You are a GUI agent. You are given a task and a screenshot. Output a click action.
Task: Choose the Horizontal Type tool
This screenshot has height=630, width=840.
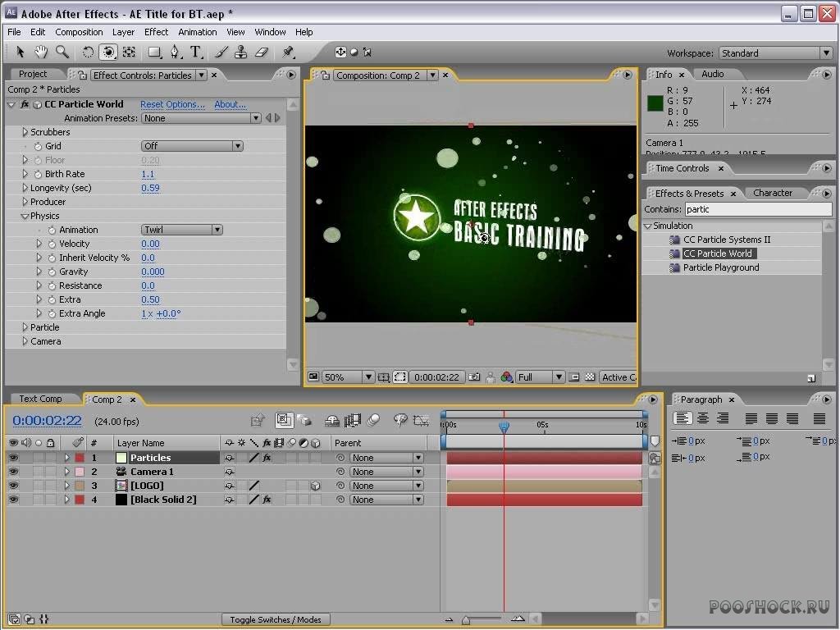[196, 52]
